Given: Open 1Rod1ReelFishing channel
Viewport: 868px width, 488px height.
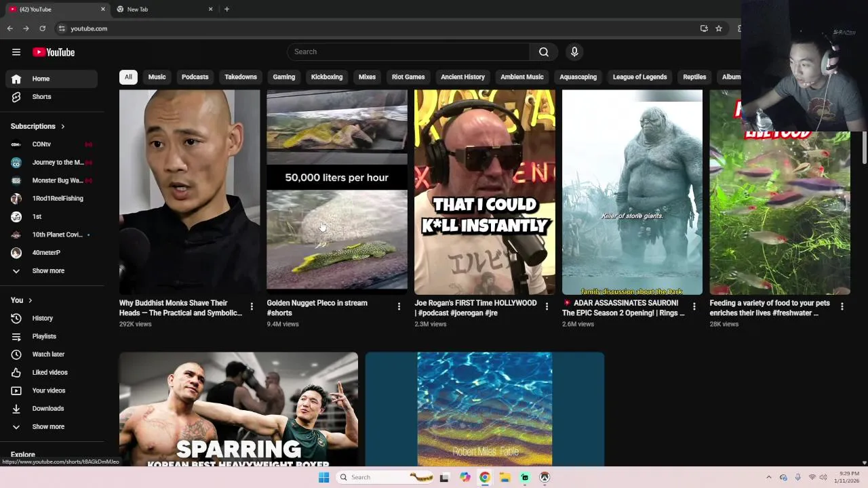Looking at the screenshot, I should (x=52, y=198).
